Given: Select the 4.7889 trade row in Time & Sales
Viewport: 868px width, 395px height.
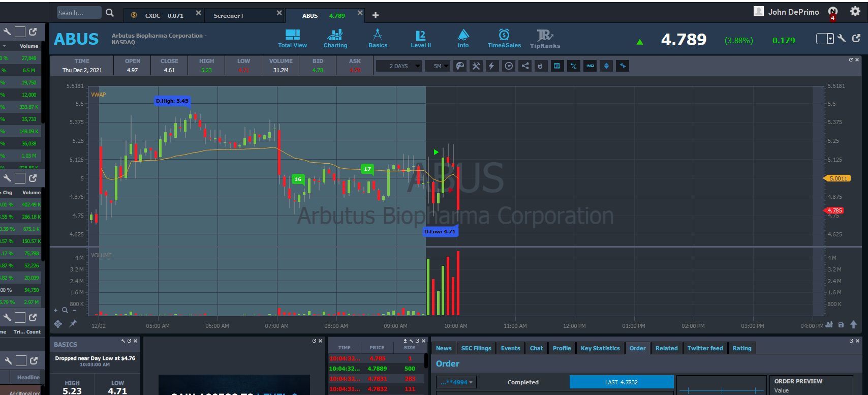Looking at the screenshot, I should coord(377,369).
